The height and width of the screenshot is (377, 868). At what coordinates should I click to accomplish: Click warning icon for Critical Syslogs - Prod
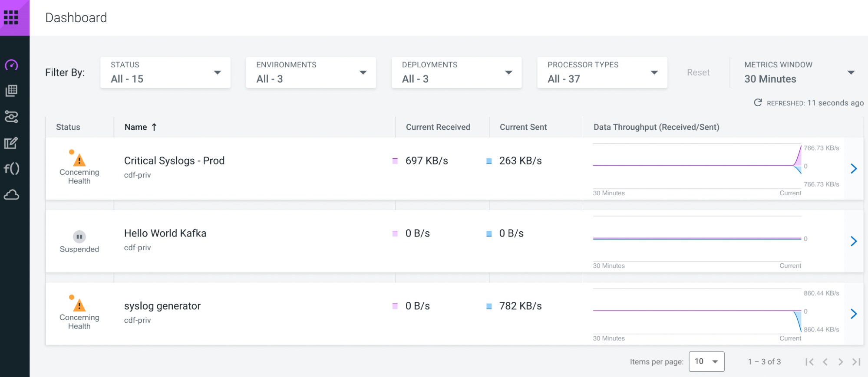(x=79, y=160)
